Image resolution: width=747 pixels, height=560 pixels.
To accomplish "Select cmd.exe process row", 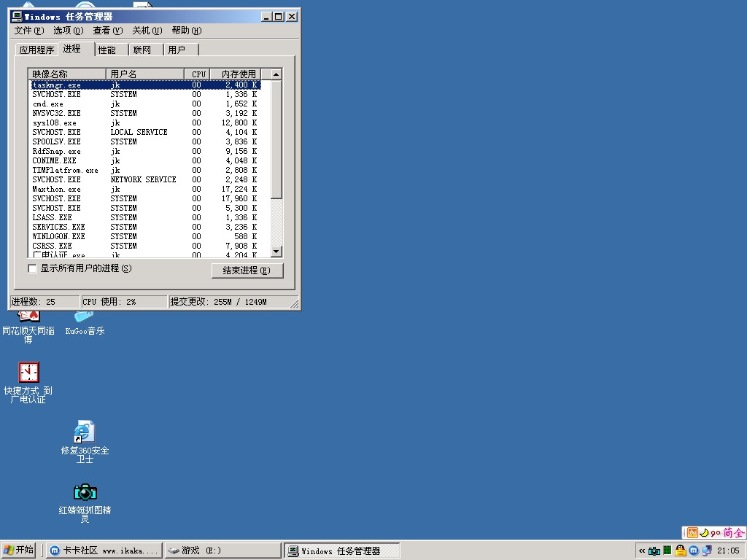I will 146,104.
